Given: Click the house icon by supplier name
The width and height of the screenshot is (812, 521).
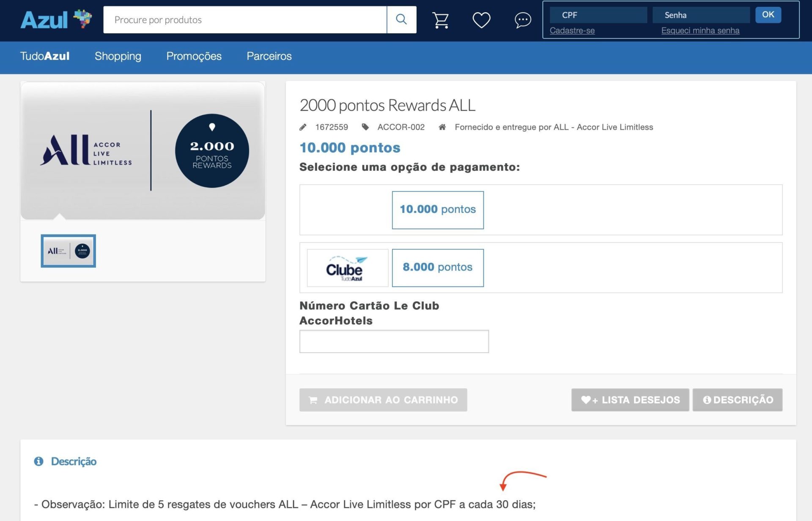Looking at the screenshot, I should point(442,127).
